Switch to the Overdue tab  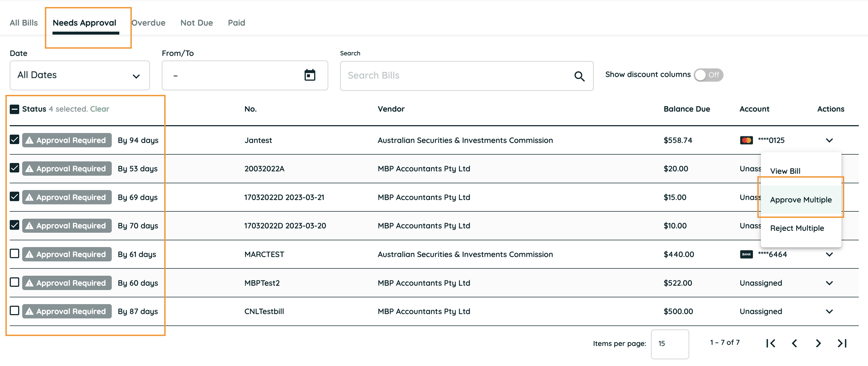148,22
